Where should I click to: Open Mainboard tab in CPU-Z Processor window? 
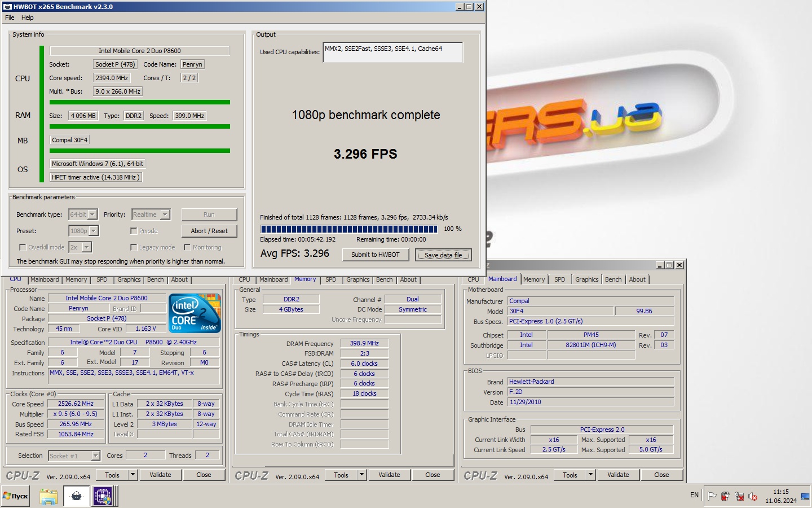[45, 279]
